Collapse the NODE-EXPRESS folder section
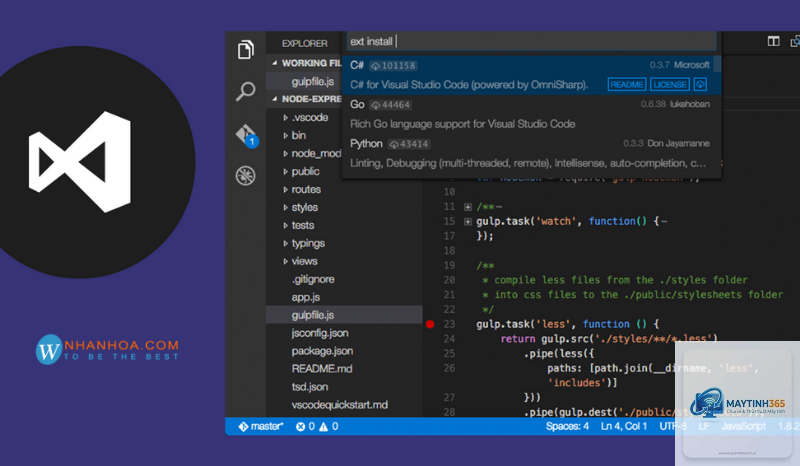 coord(274,99)
